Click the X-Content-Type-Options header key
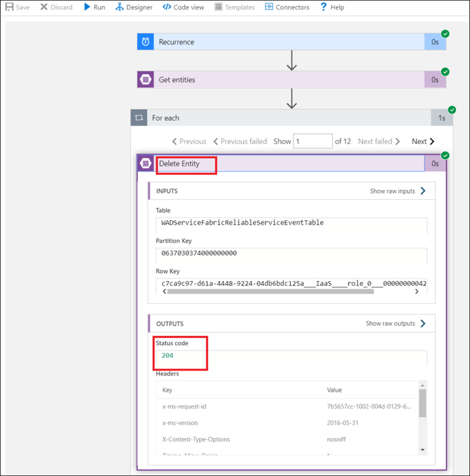470x476 pixels. coord(196,439)
